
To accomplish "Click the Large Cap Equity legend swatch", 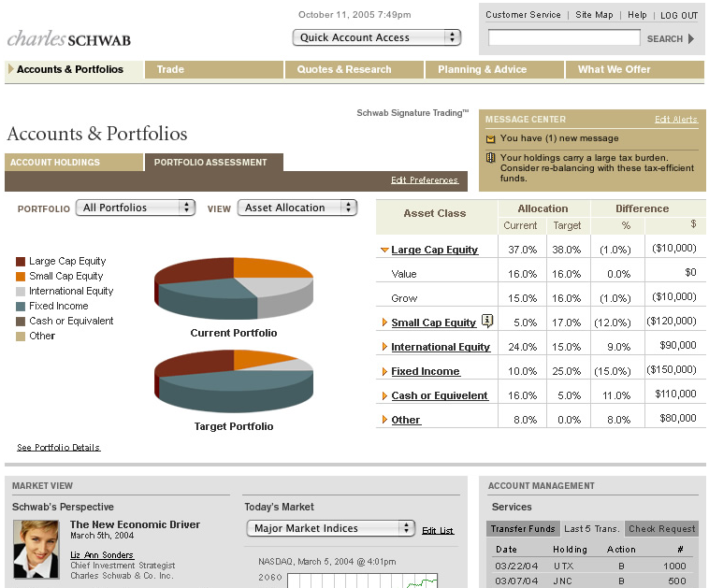I will point(21,261).
